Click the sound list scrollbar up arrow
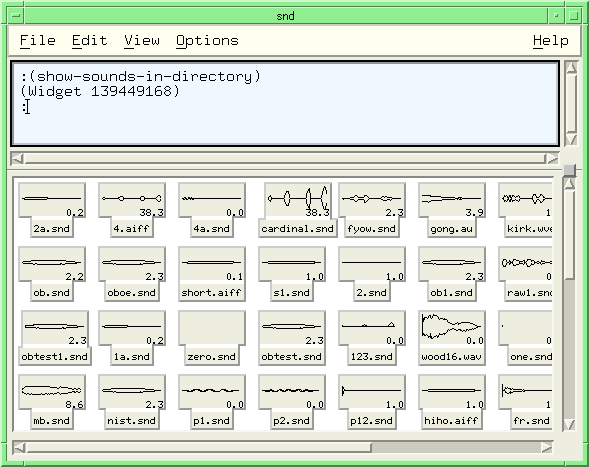The height and width of the screenshot is (467, 589). [x=570, y=184]
